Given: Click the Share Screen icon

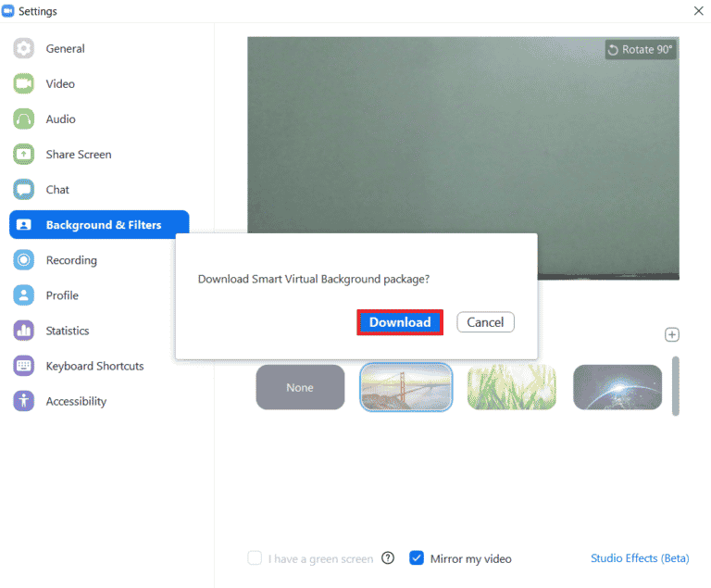Looking at the screenshot, I should click(23, 155).
